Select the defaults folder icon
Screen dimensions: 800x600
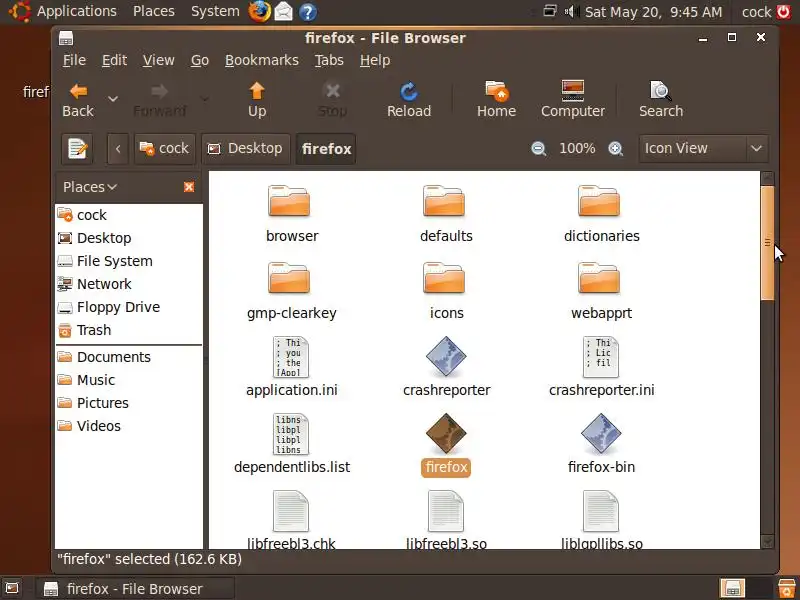click(444, 202)
